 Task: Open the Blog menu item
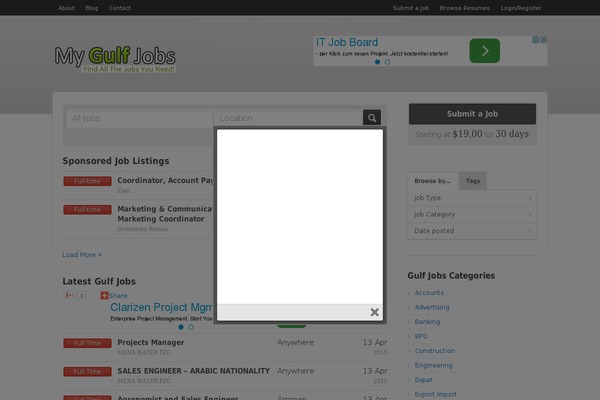pyautogui.click(x=91, y=8)
